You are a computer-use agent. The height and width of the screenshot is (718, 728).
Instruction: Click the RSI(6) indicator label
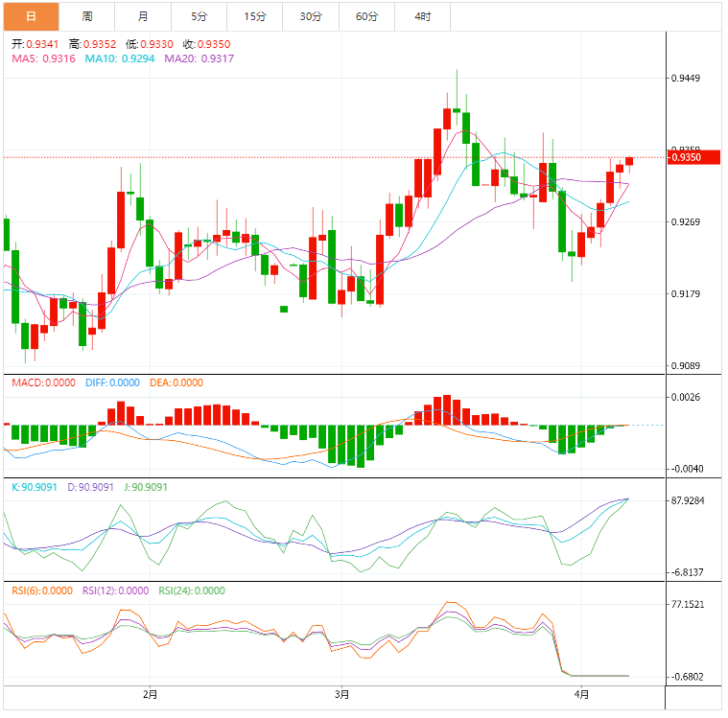click(41, 591)
